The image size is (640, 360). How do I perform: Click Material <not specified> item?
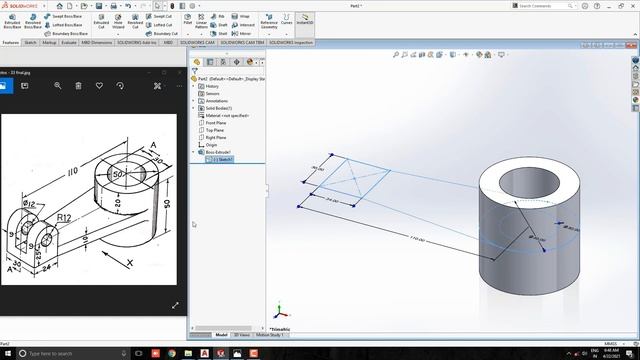pyautogui.click(x=224, y=116)
